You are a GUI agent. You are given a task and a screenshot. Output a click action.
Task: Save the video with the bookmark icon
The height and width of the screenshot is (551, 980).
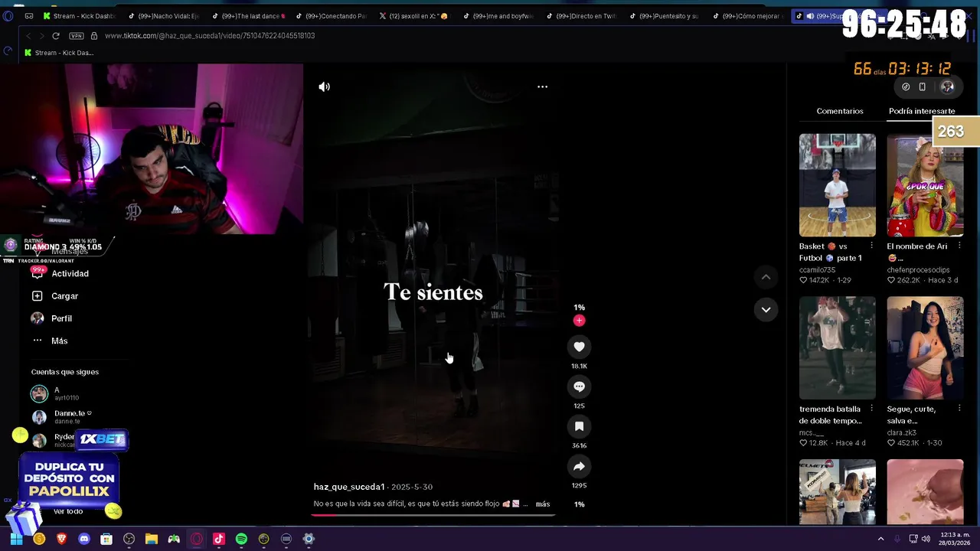pos(579,426)
